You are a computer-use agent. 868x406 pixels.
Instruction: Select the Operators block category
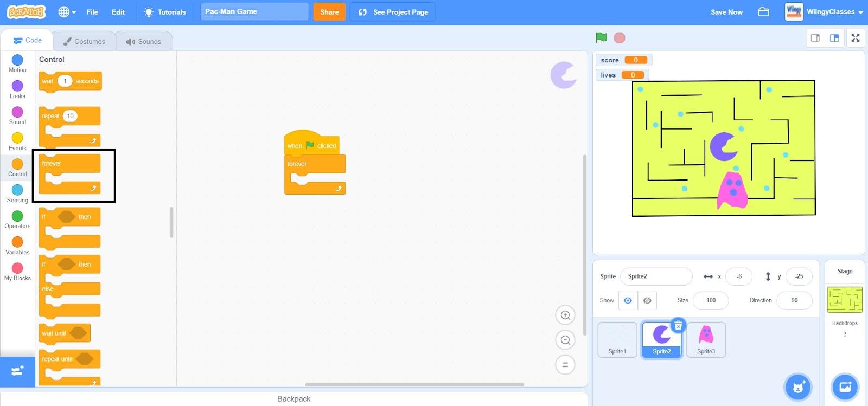[17, 220]
